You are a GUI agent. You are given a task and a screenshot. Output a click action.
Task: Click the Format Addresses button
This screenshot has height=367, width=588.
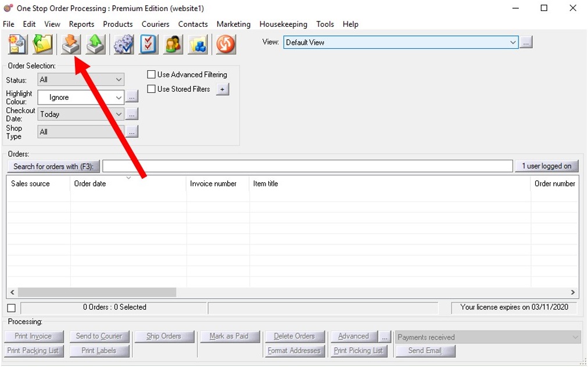tap(295, 351)
